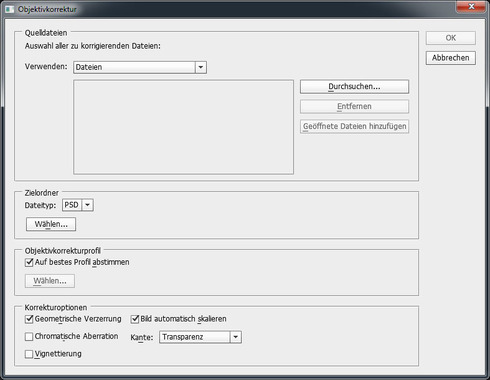
Task: Close the Objektivkorrektur dialog window
Action: [x=471, y=7]
